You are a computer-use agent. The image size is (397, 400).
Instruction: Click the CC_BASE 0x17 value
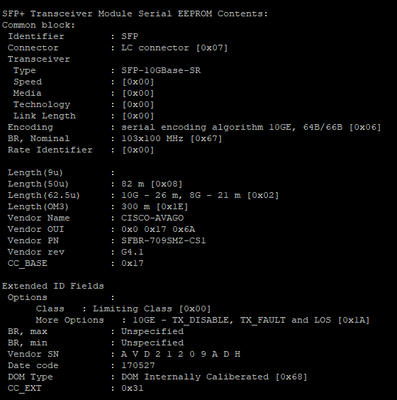[x=132, y=263]
